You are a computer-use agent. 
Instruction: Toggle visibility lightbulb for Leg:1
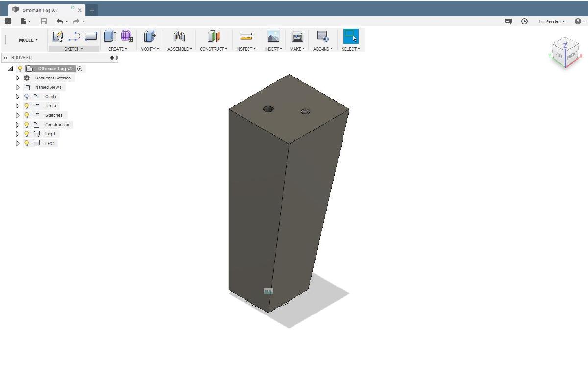(x=26, y=134)
